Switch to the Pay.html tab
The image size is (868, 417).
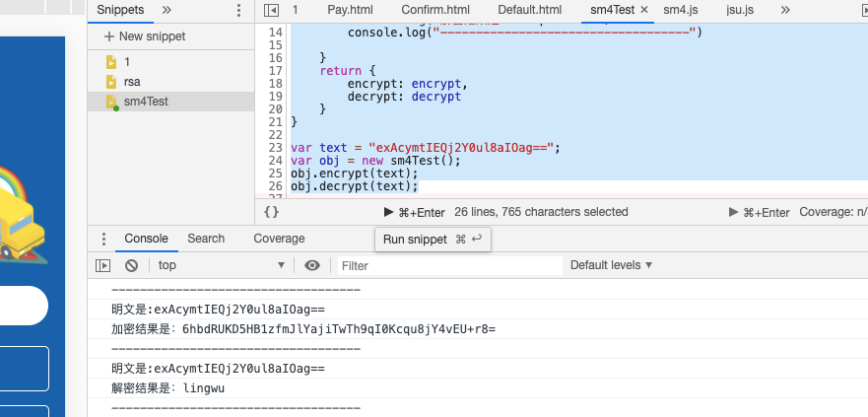(x=350, y=10)
